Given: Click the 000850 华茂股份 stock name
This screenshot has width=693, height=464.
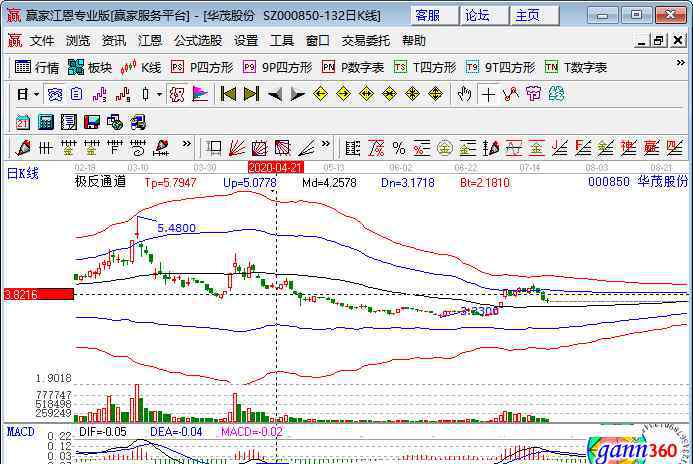Looking at the screenshot, I should click(638, 182).
